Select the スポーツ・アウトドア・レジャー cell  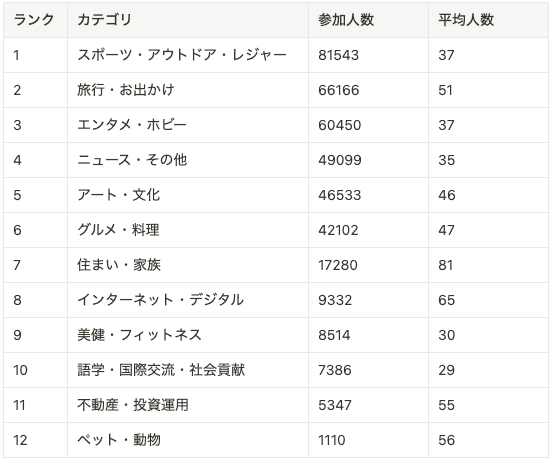point(188,55)
